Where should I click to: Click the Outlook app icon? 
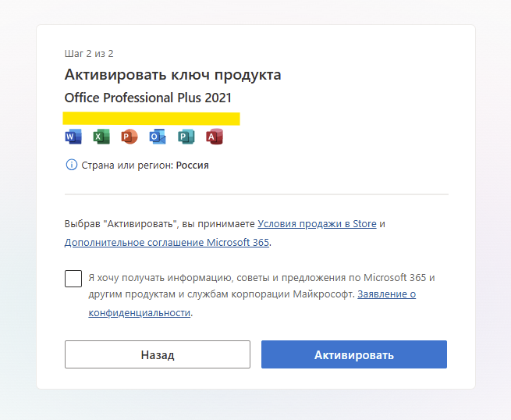coord(158,137)
